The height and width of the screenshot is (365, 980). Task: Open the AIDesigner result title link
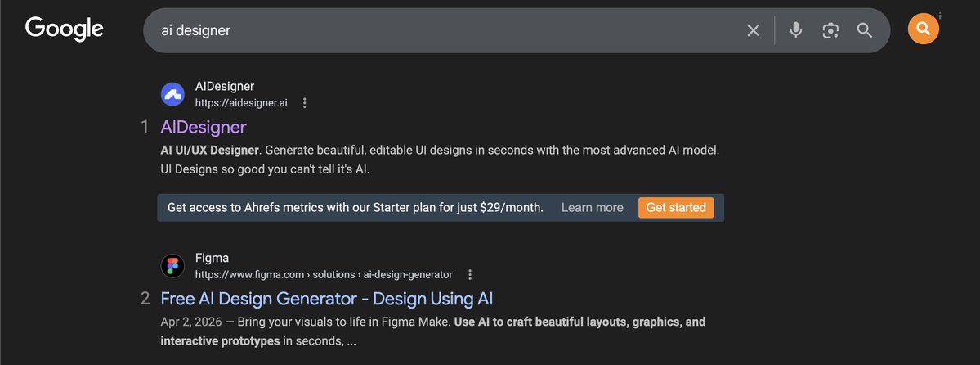[204, 127]
